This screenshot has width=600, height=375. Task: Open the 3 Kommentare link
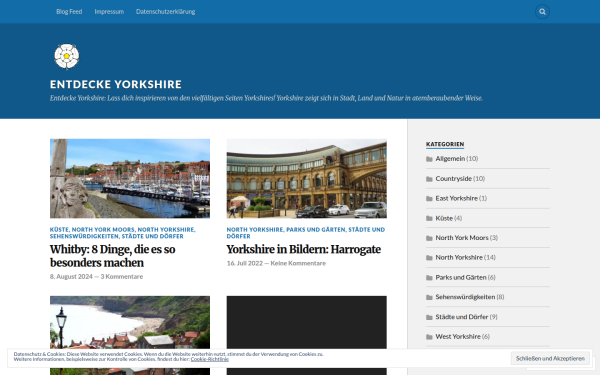pos(122,276)
